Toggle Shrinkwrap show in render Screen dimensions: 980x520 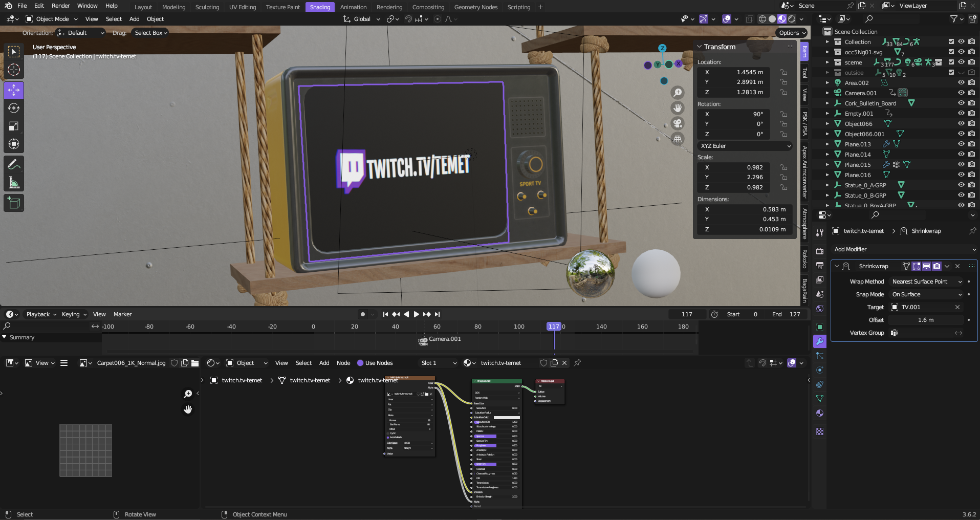[937, 266]
